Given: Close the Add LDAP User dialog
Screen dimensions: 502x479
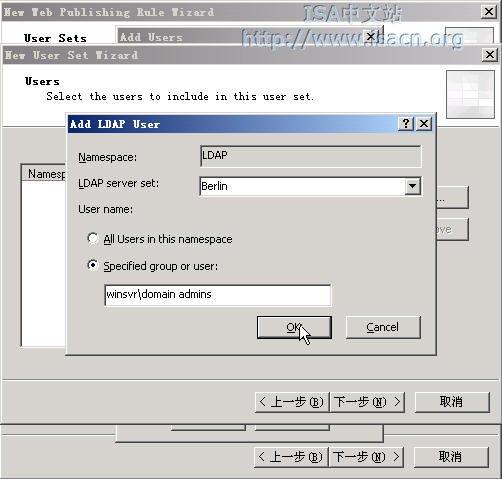Looking at the screenshot, I should coord(424,124).
